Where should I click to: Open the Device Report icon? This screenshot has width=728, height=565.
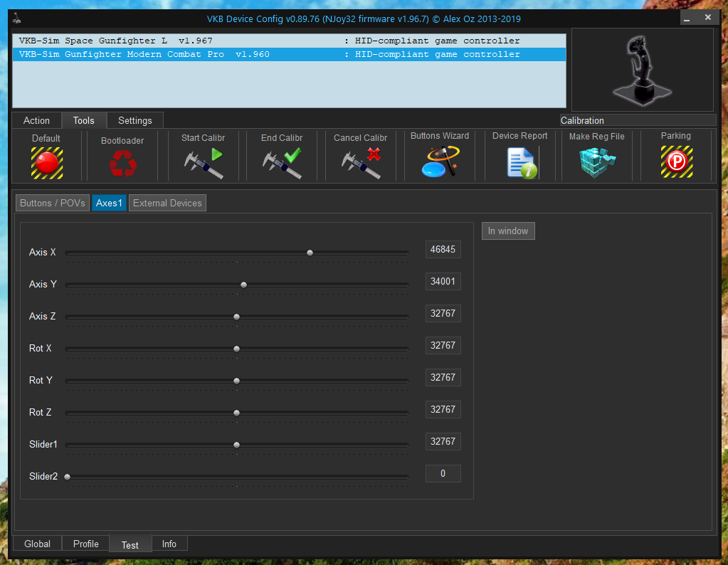pos(520,162)
